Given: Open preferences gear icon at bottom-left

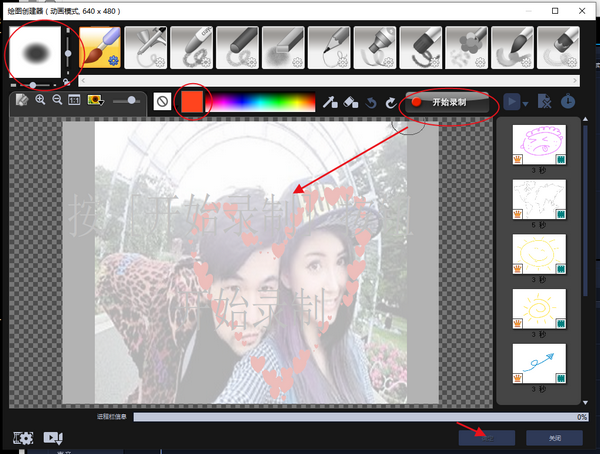Looking at the screenshot, I should pyautogui.click(x=24, y=438).
